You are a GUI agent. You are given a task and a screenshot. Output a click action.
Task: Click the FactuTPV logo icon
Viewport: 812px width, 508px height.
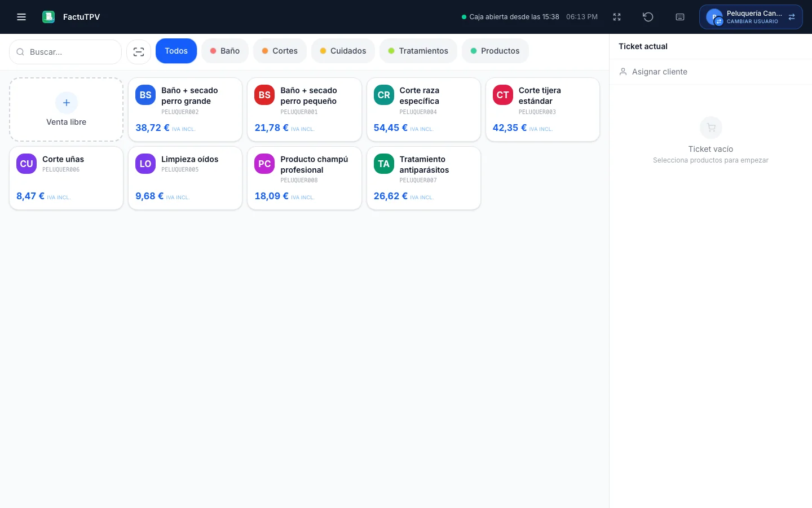point(48,17)
